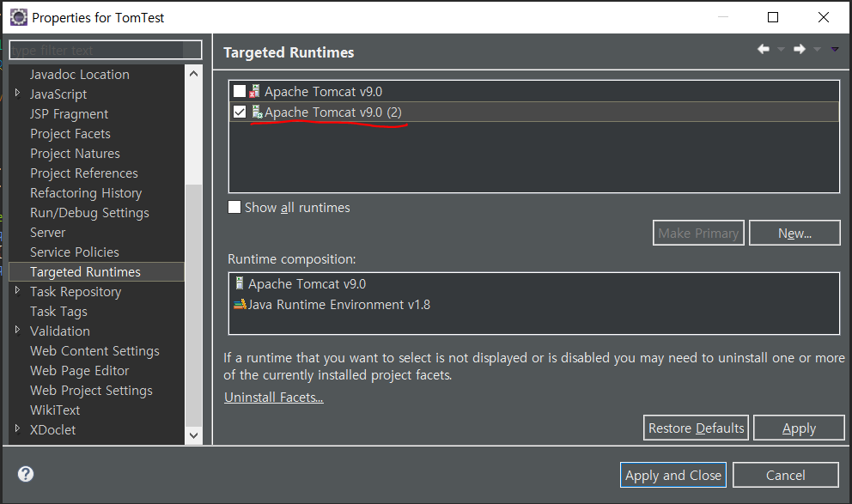
Task: Select JavaScript tree item label
Action: coord(58,94)
